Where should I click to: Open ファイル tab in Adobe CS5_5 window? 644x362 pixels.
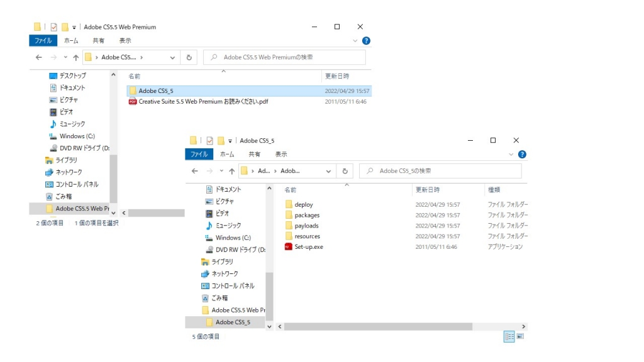(199, 155)
